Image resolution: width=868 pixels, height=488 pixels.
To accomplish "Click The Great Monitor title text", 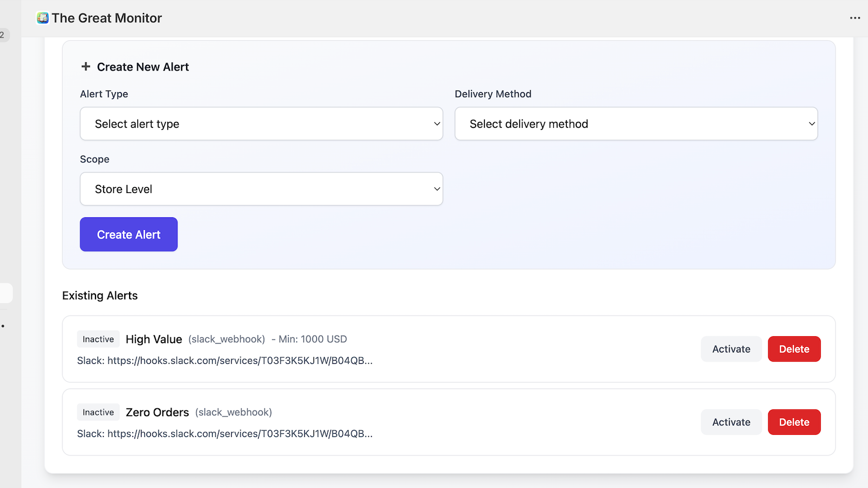I will [107, 18].
